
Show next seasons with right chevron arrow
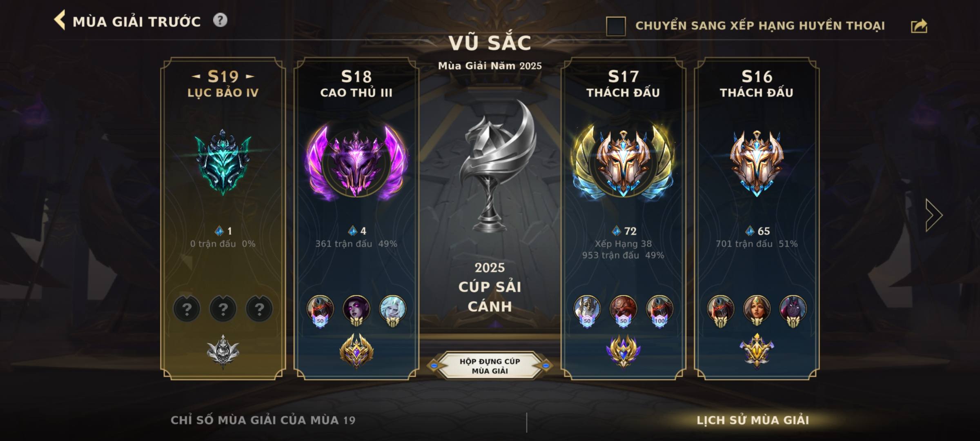[x=934, y=215]
